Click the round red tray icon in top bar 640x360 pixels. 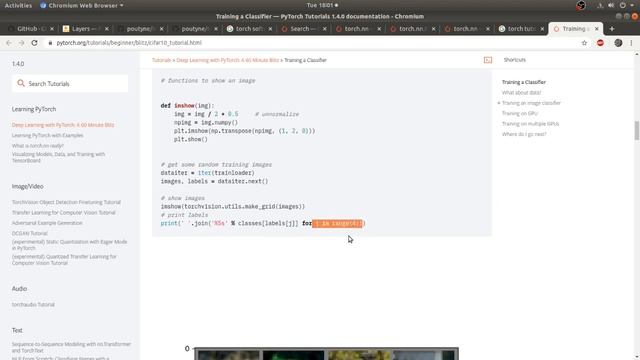(581, 5)
